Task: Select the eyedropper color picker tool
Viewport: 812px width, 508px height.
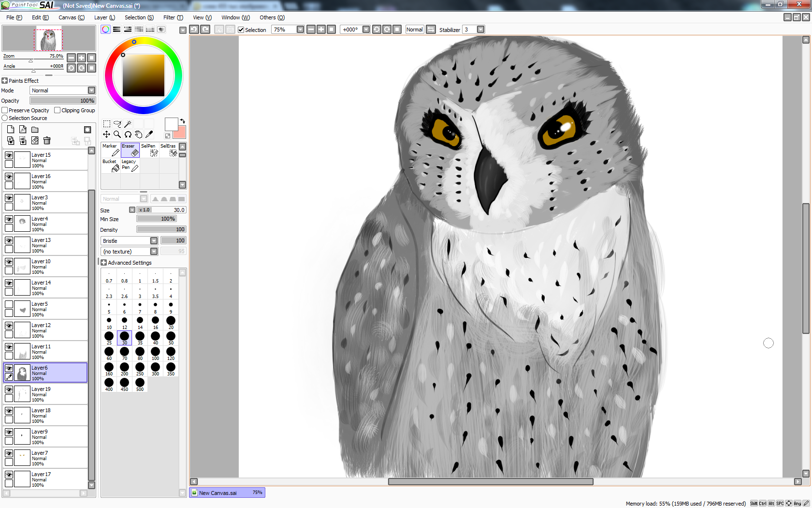Action: click(149, 134)
